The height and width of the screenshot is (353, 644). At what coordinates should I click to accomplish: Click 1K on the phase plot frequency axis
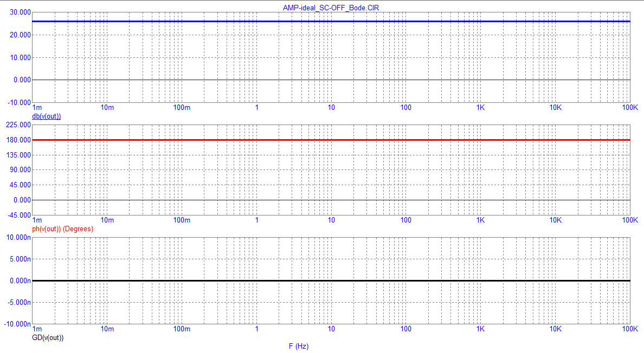(x=480, y=220)
